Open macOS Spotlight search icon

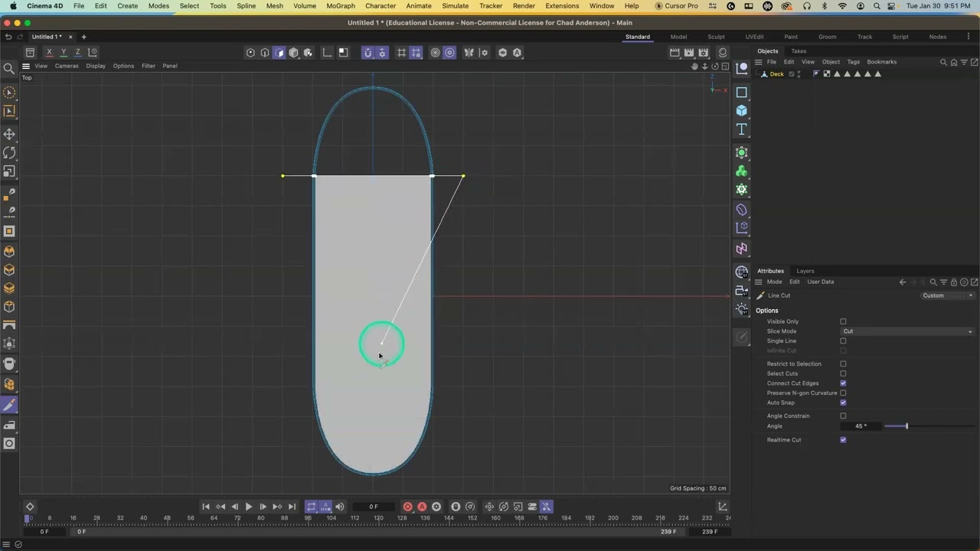click(x=877, y=5)
